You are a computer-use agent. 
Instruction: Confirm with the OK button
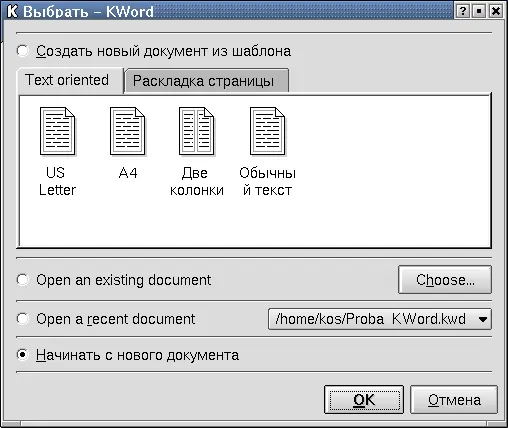pyautogui.click(x=364, y=400)
